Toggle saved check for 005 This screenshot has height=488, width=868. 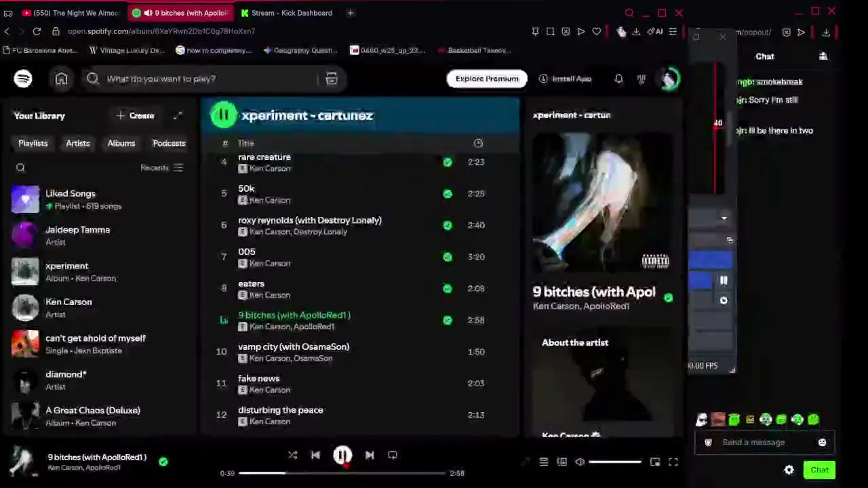pos(448,257)
